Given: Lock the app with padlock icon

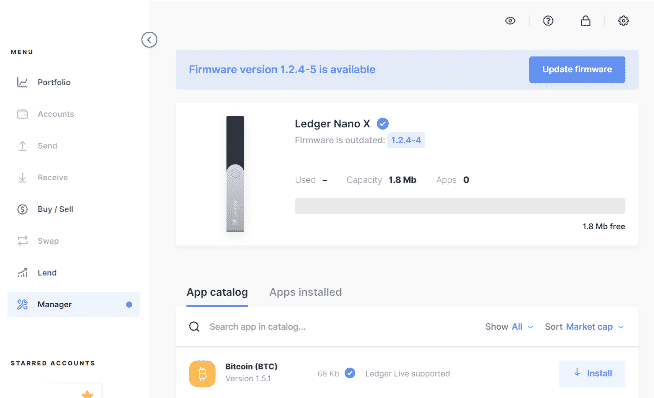Looking at the screenshot, I should pyautogui.click(x=586, y=21).
